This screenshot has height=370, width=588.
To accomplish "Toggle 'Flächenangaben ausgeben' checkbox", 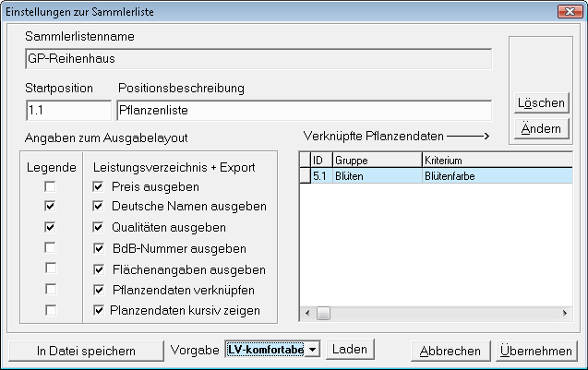I will coord(100,269).
